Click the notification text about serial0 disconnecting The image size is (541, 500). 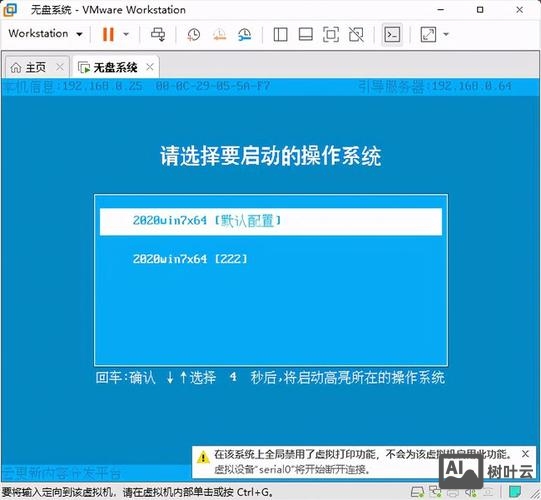(292, 469)
